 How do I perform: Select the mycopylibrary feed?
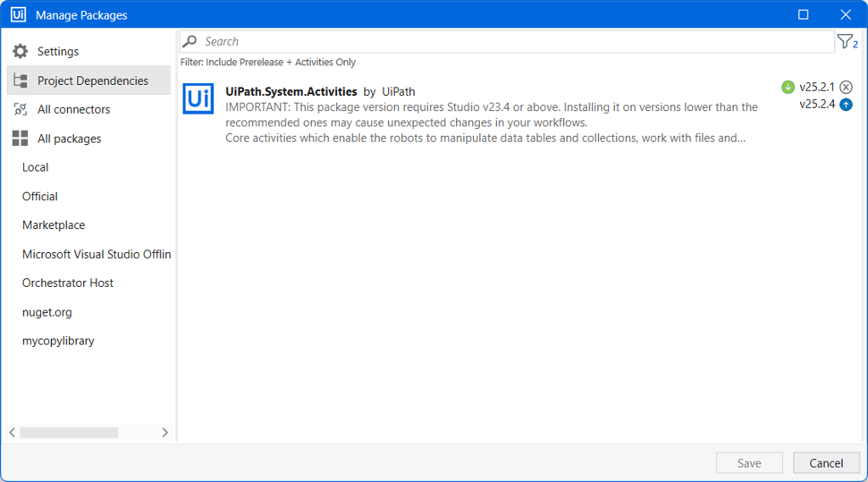(x=58, y=341)
